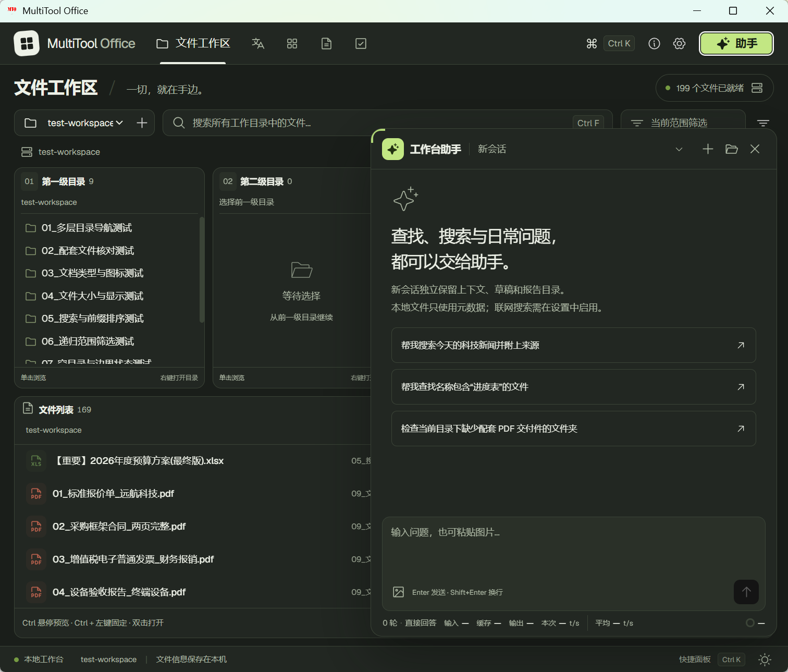Select file 02_采购框架合同_两页完整.pdf

click(x=193, y=527)
